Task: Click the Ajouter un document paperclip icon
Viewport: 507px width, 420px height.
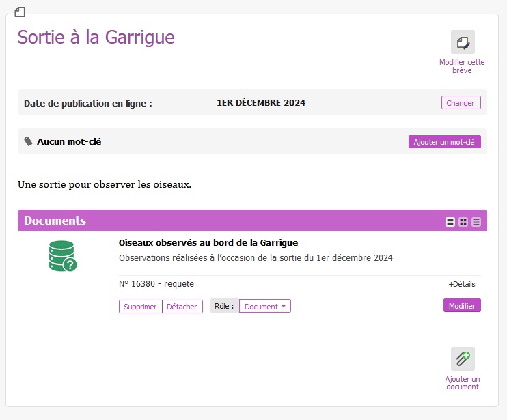Action: tap(463, 359)
